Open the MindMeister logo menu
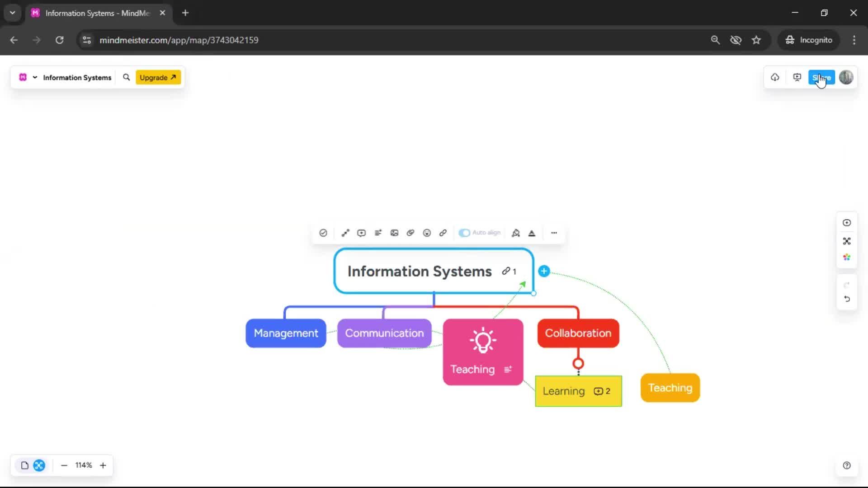The width and height of the screenshot is (868, 488). tap(23, 77)
